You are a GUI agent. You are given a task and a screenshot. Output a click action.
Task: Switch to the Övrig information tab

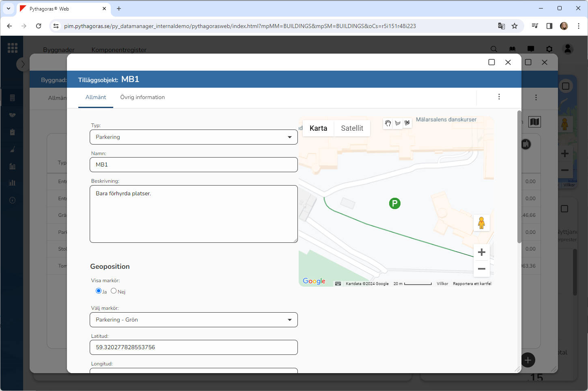pos(142,97)
